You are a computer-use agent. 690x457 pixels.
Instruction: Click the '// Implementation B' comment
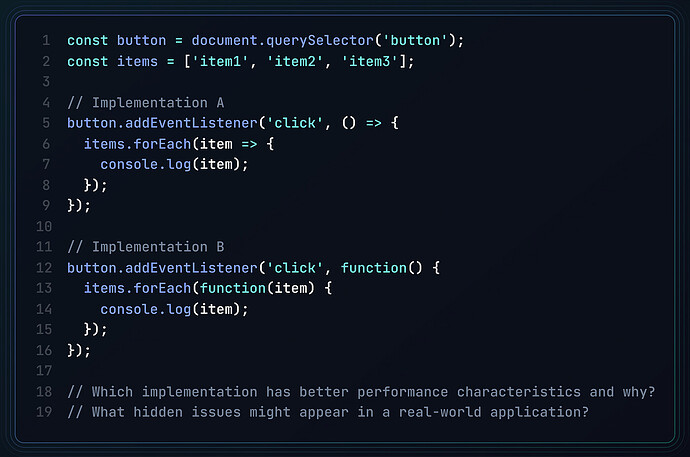(145, 247)
